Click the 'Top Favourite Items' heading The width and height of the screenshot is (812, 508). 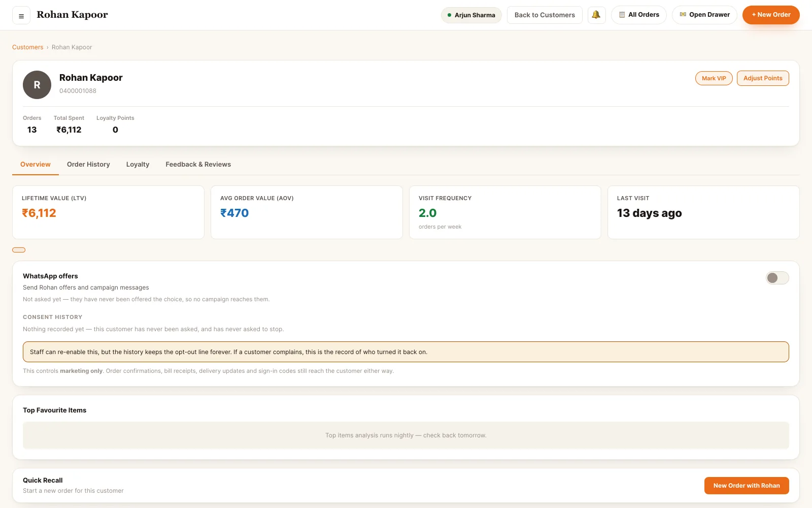click(x=54, y=410)
